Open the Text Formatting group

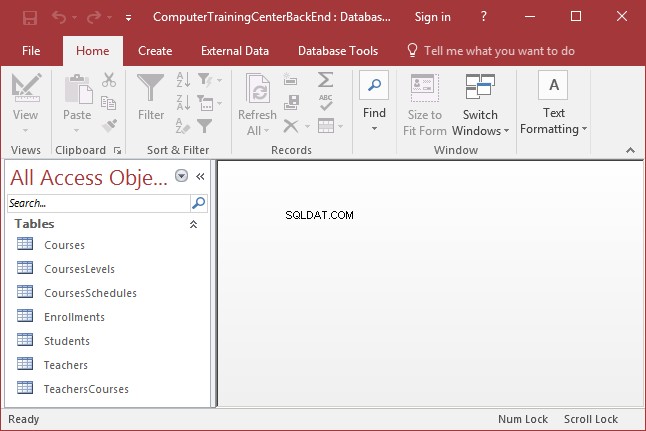pos(553,103)
